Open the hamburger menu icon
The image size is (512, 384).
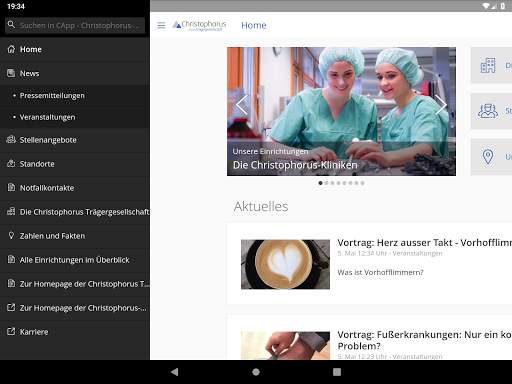point(161,25)
